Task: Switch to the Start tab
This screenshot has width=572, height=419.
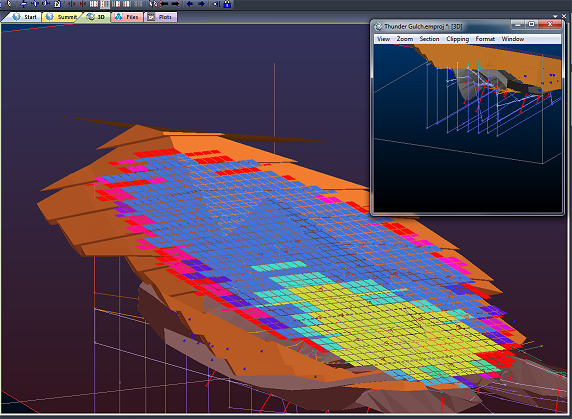Action: 25,17
